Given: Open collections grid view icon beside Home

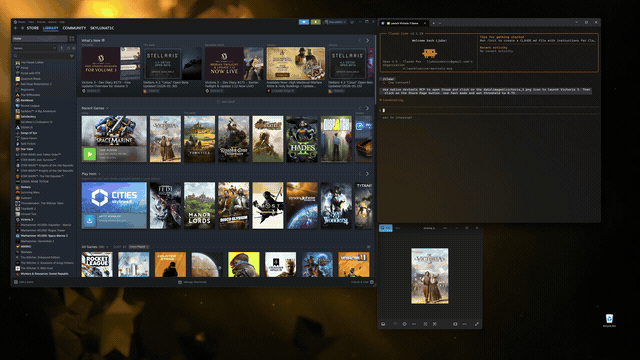Looking at the screenshot, I should coord(72,38).
